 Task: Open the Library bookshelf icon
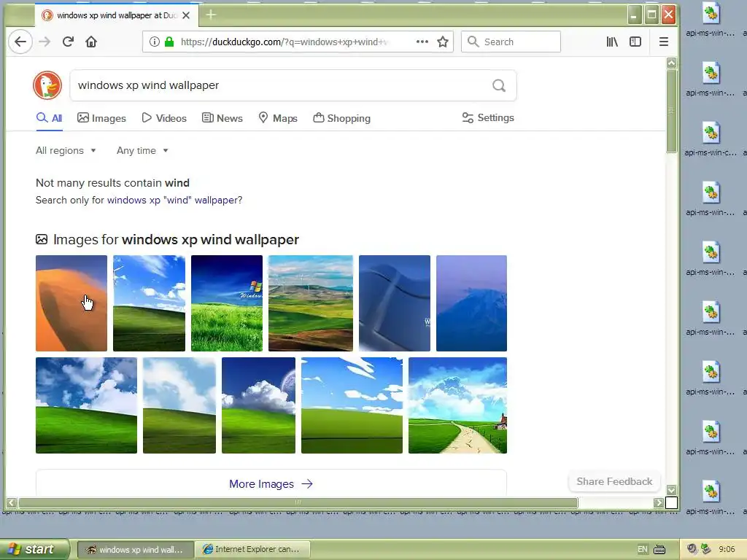click(x=612, y=42)
